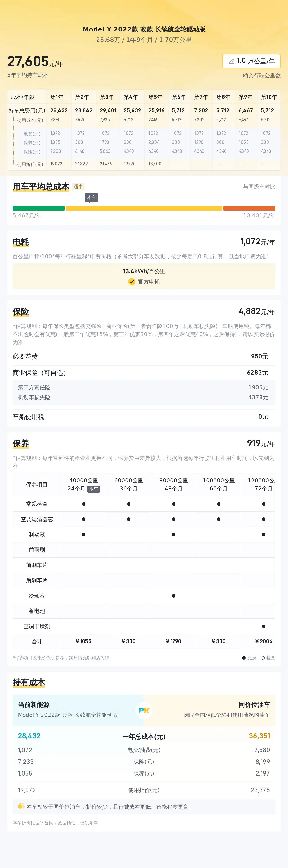This screenshot has height=868, width=288.
Task: Click the 车船使用税 row
Action: 144,417
